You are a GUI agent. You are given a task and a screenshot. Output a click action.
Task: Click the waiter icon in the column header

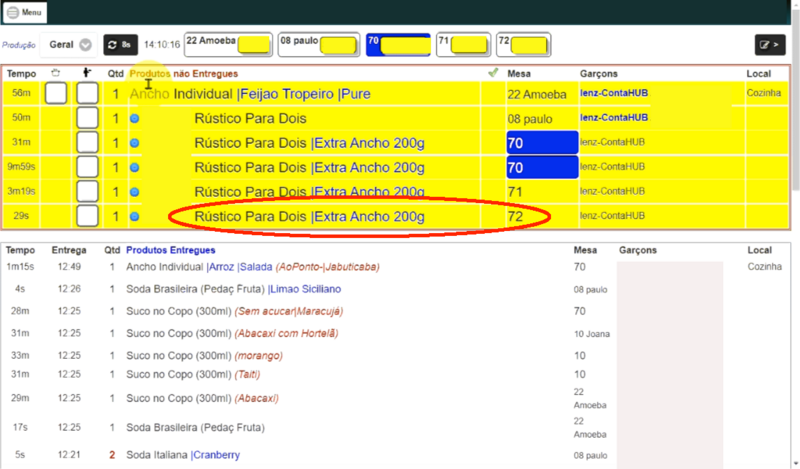pyautogui.click(x=87, y=73)
